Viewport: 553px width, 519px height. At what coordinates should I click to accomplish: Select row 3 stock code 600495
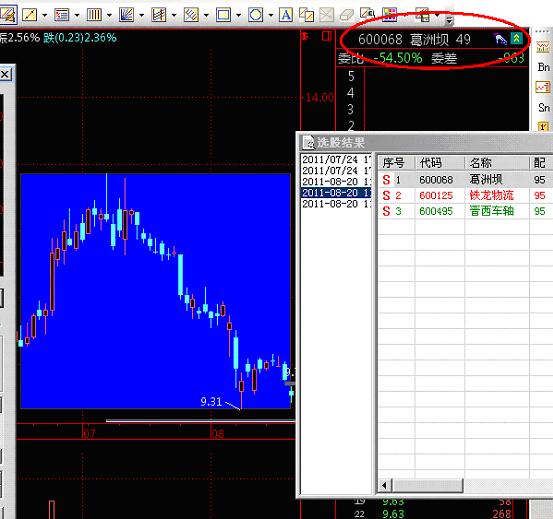[x=436, y=212]
